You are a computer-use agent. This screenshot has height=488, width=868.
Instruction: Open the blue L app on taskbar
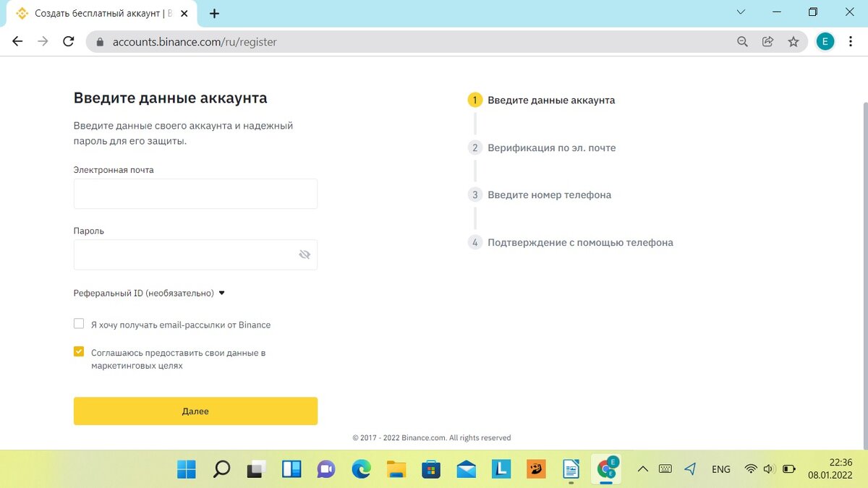click(x=501, y=469)
